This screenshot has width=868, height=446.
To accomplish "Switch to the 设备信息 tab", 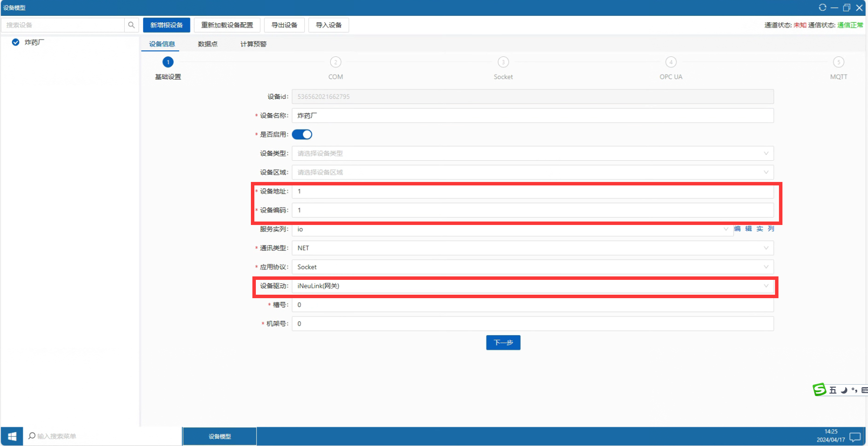I will pyautogui.click(x=162, y=44).
